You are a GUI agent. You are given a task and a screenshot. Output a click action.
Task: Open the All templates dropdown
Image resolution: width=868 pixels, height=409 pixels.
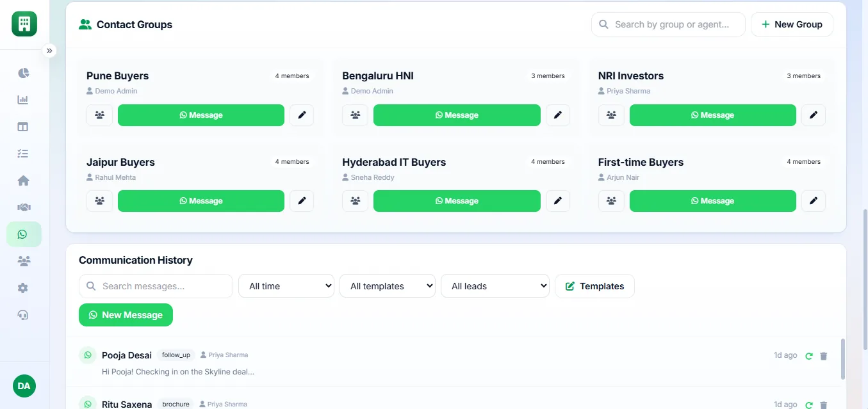388,286
